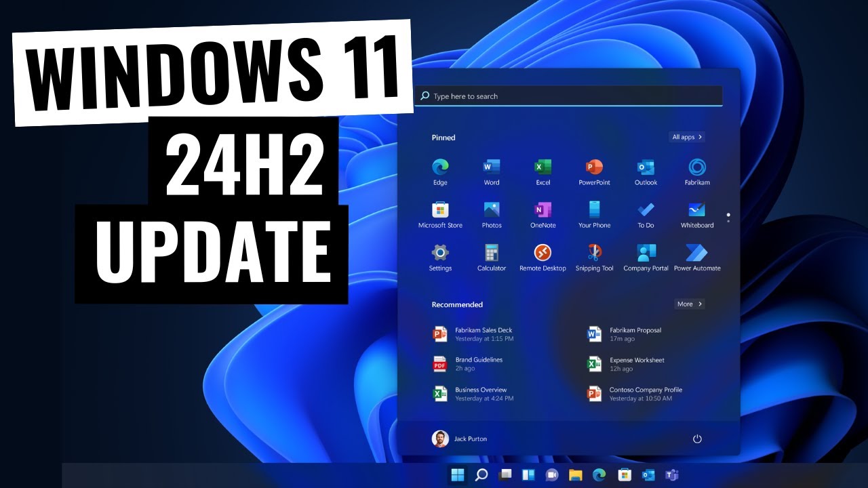Open File Explorer on the taskbar
Screen dimensions: 868x488
tap(576, 475)
